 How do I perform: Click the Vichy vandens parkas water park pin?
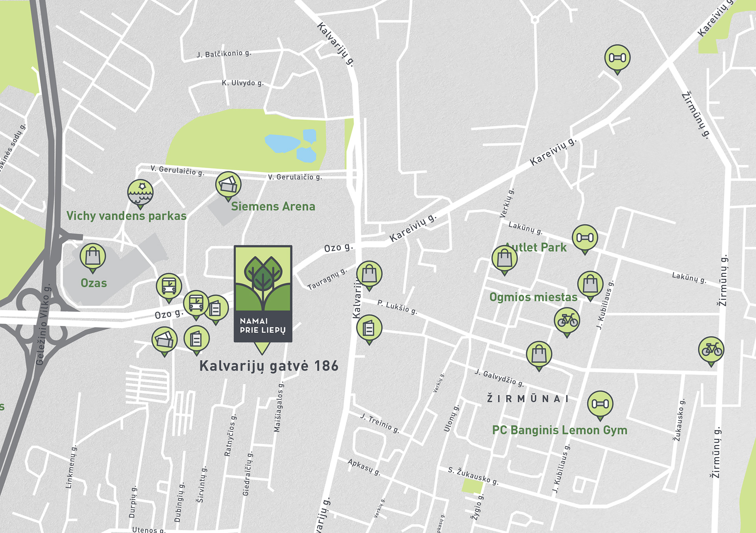click(x=140, y=194)
